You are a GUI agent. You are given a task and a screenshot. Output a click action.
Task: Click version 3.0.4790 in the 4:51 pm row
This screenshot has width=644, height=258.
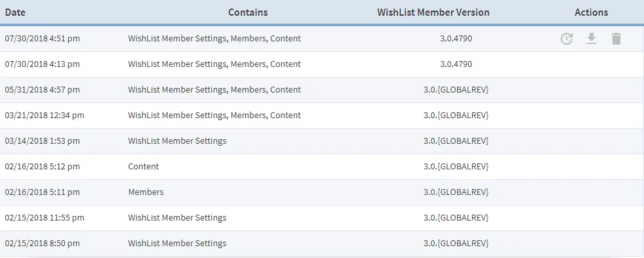456,39
